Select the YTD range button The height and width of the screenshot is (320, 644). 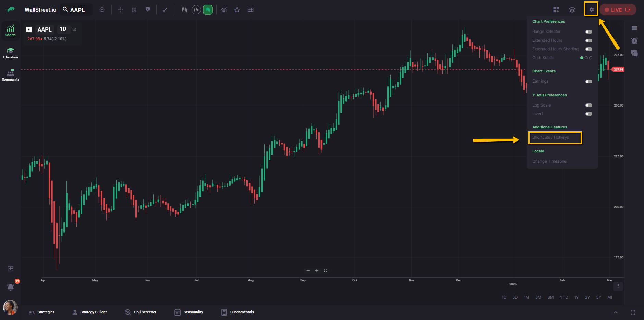coord(564,297)
